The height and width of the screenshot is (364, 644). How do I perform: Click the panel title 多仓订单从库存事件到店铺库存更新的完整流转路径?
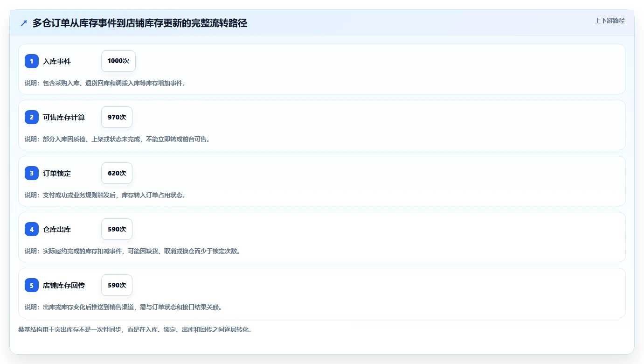point(140,23)
